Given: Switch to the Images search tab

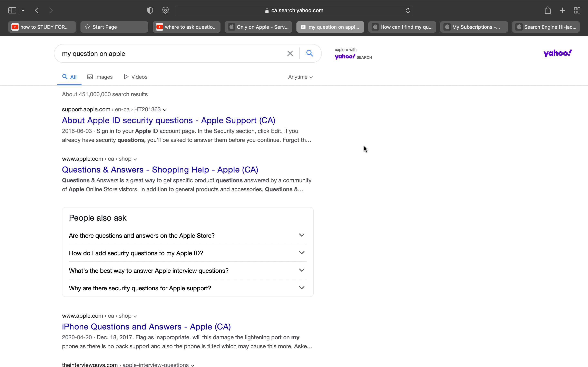Looking at the screenshot, I should (x=100, y=77).
